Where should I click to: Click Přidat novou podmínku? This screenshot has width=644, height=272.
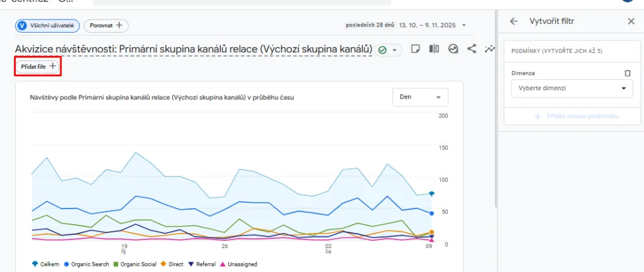tap(577, 116)
